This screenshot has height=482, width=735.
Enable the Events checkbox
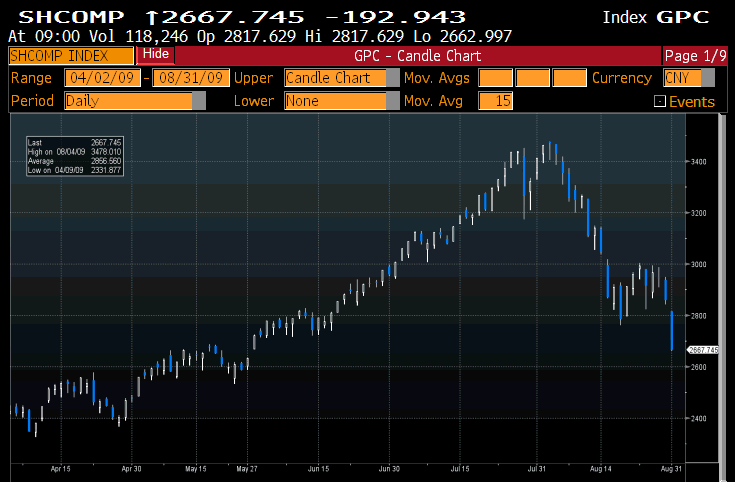tap(659, 101)
